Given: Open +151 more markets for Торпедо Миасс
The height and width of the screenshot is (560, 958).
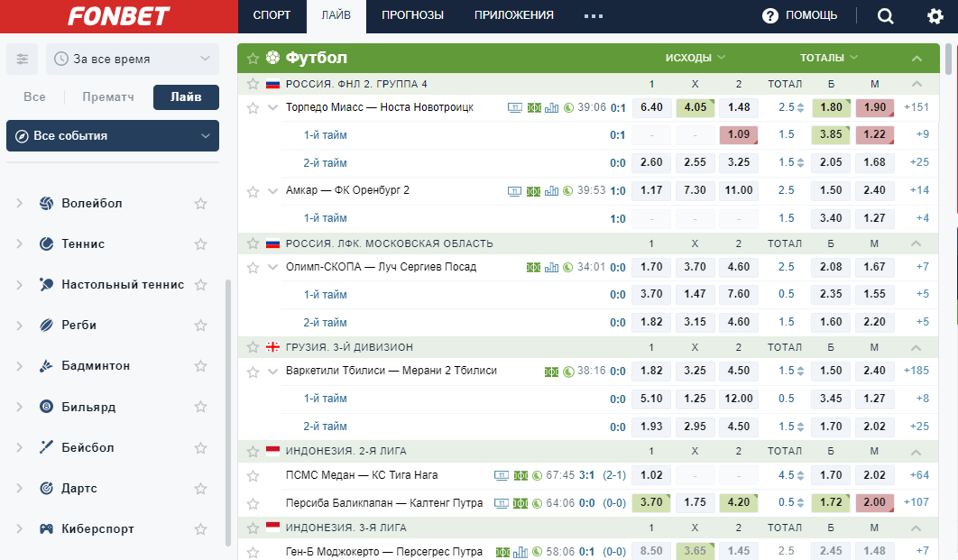Looking at the screenshot, I should [917, 107].
